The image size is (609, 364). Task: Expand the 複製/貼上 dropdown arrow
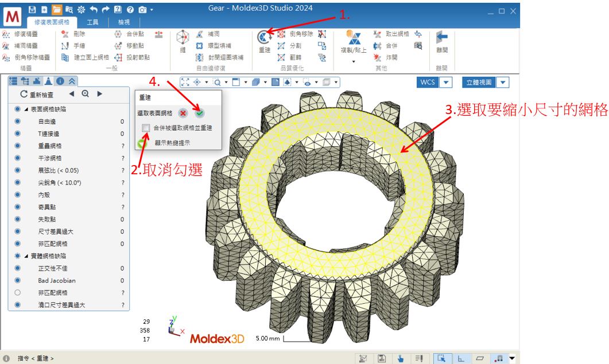[x=354, y=62]
